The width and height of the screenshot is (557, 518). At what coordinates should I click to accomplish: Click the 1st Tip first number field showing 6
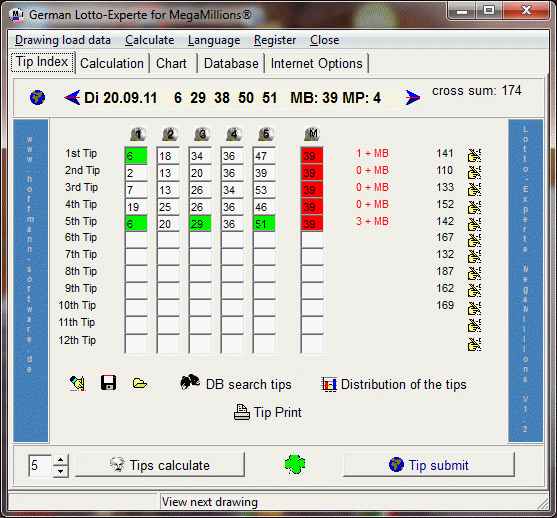tap(136, 156)
